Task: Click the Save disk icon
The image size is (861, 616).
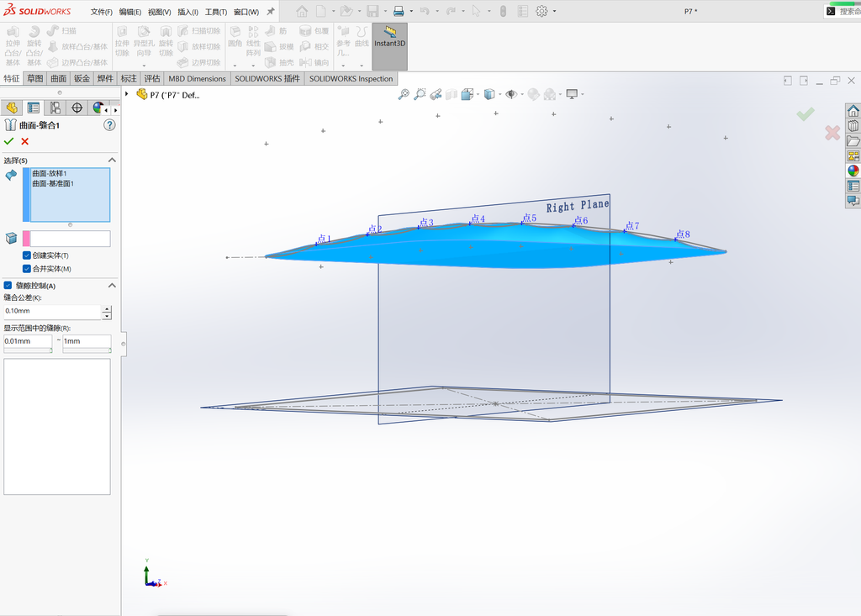Action: point(372,11)
